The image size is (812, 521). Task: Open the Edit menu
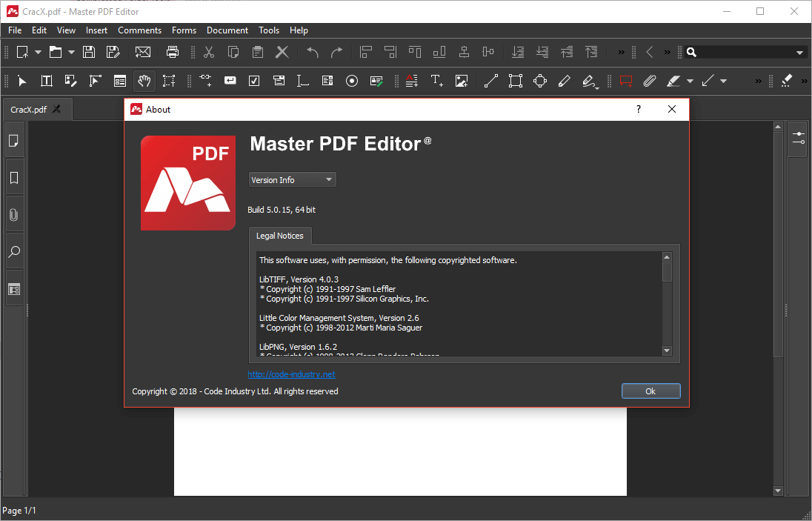39,30
